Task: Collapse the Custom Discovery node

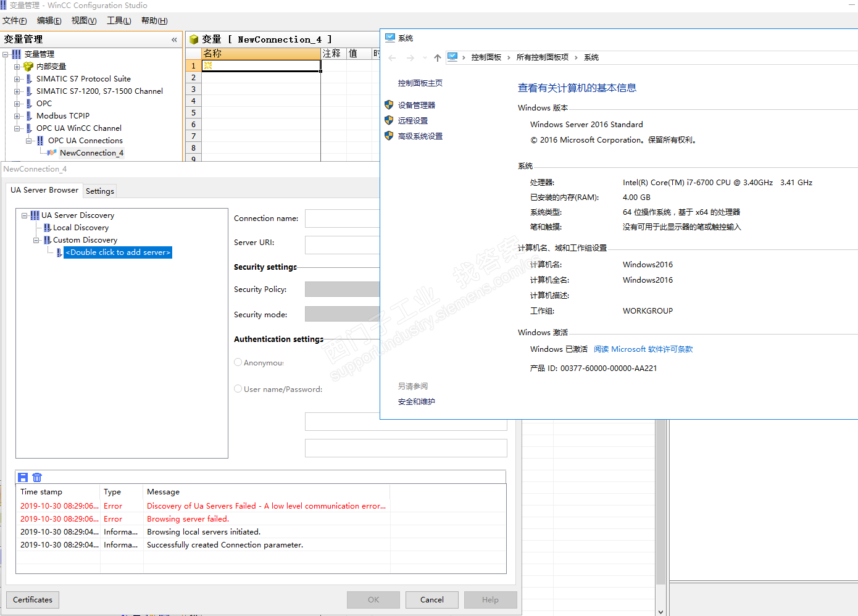Action: click(36, 240)
